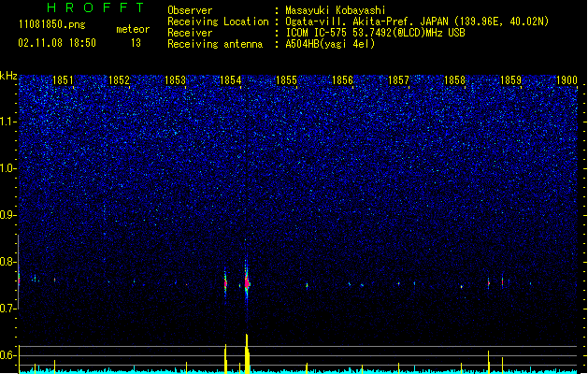The height and width of the screenshot is (374, 588).
Task: Click the 1857 time marker
Action: click(398, 80)
